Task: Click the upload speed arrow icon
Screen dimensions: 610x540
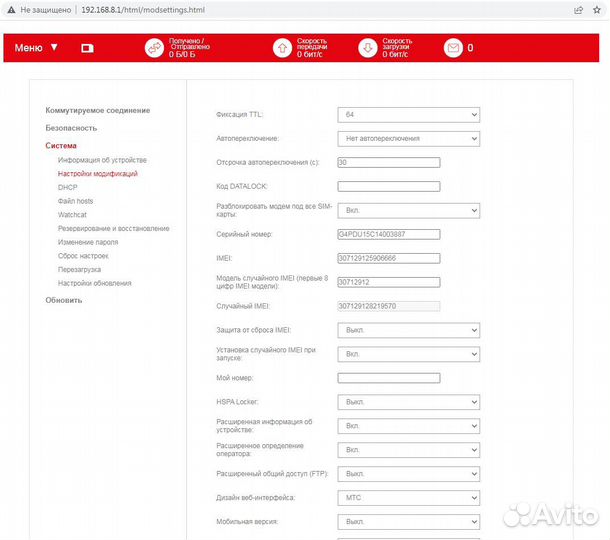Action: (x=283, y=47)
